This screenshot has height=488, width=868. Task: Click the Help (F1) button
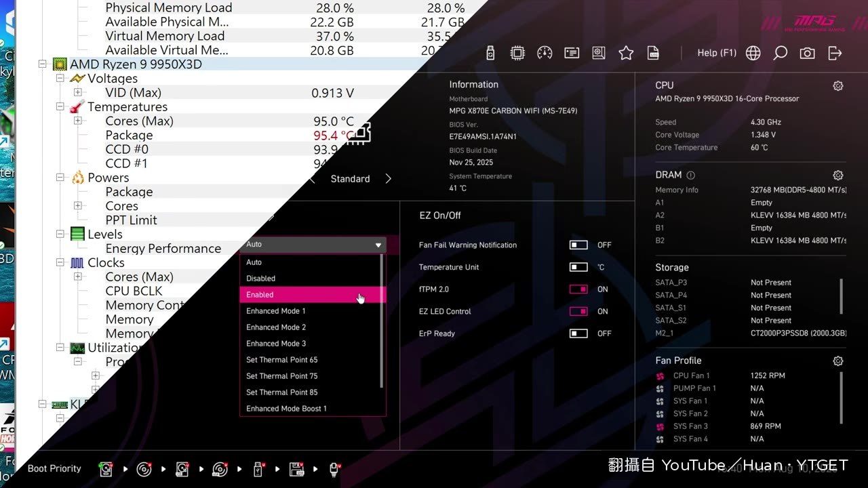(x=717, y=53)
